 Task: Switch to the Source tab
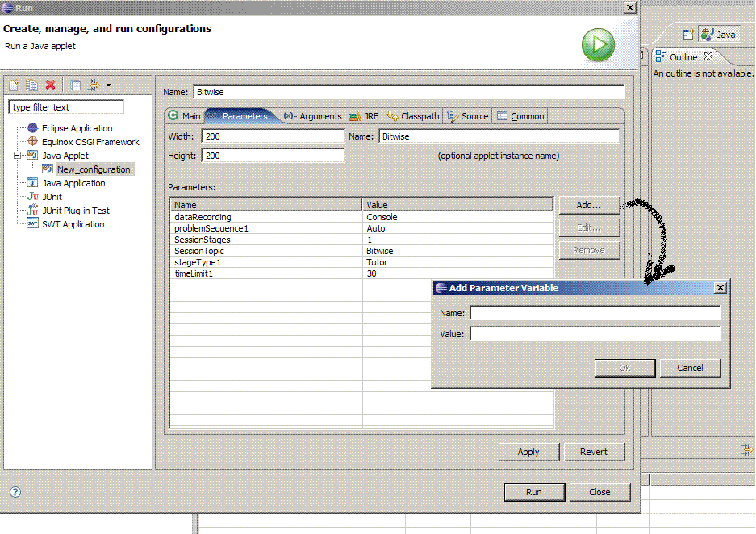pos(468,116)
